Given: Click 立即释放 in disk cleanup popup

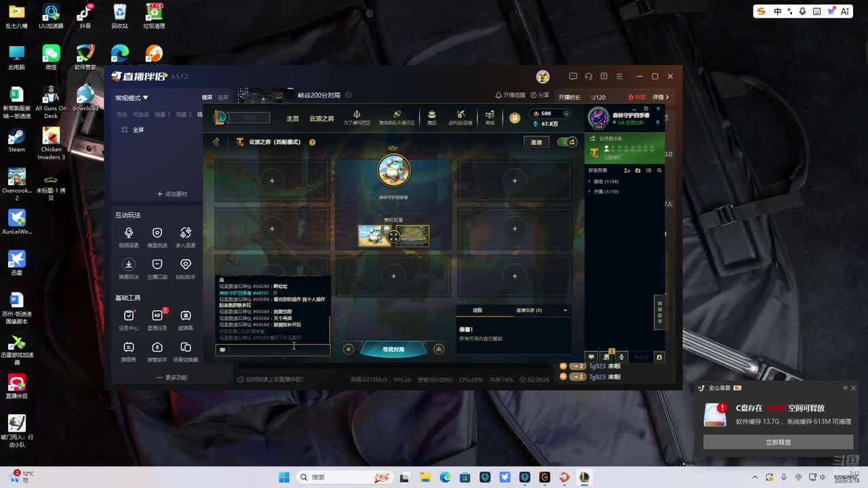Looking at the screenshot, I should pos(778,442).
